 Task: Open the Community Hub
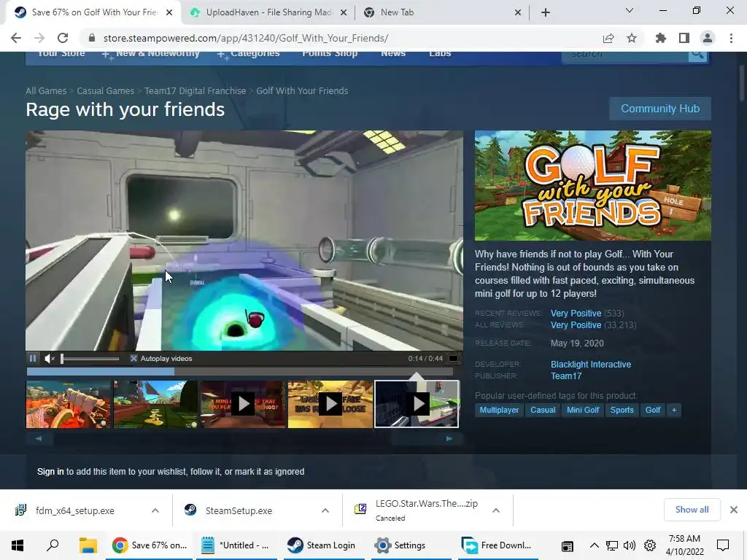click(659, 109)
